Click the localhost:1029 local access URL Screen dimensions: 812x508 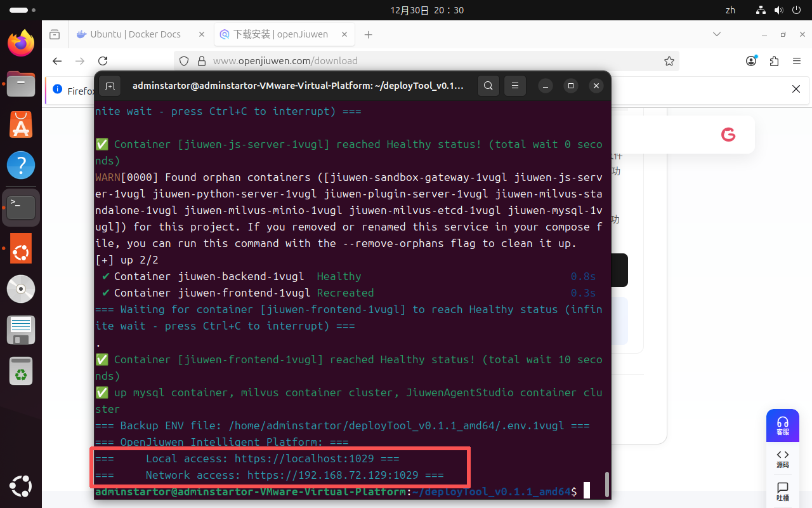coord(304,458)
